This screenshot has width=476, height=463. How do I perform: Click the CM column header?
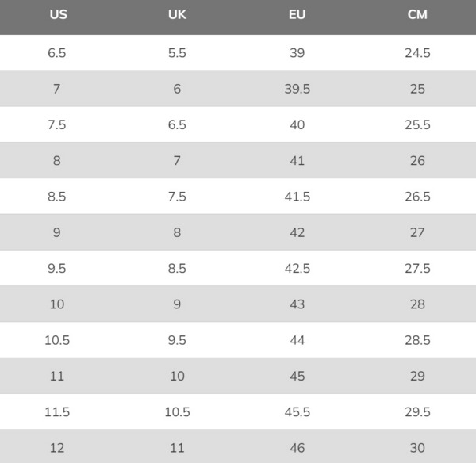coord(417,15)
